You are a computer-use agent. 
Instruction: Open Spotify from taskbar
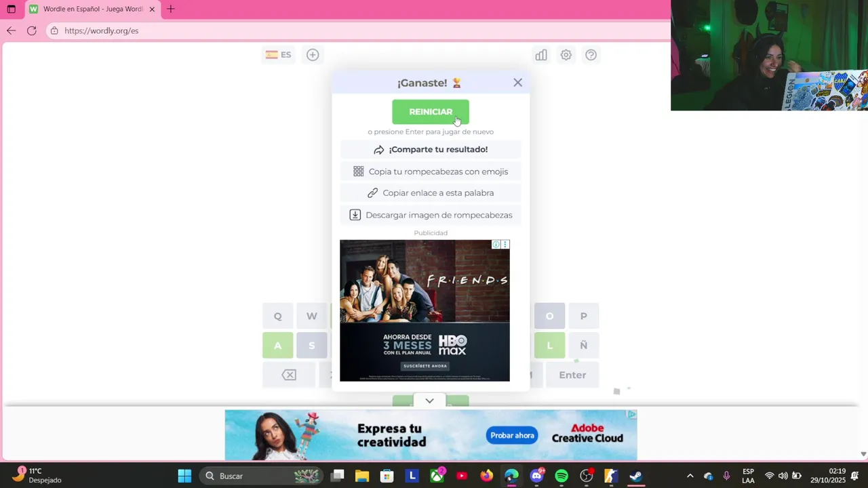click(561, 476)
